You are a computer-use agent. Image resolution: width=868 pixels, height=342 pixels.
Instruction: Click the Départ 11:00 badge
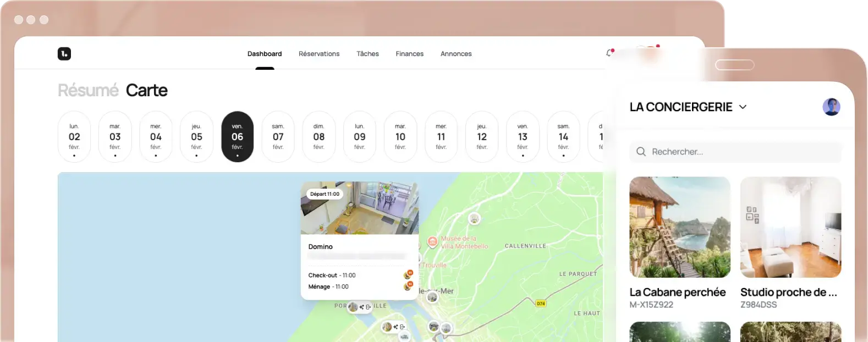(325, 194)
